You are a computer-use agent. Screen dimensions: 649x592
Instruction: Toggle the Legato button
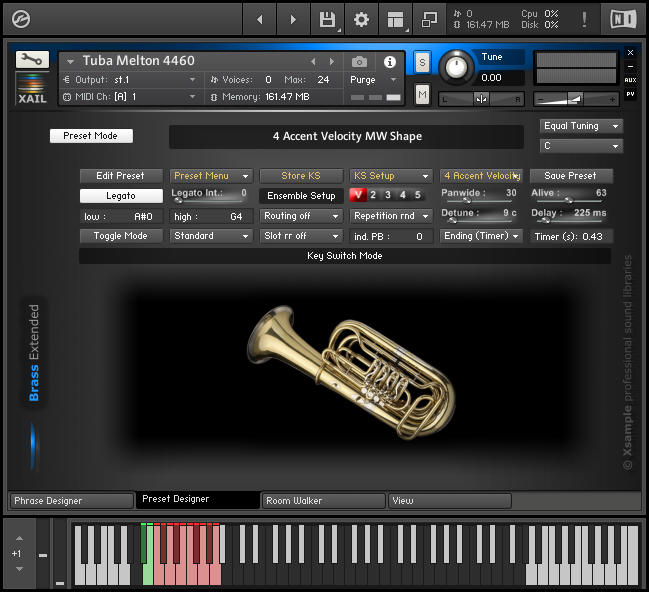click(x=121, y=196)
